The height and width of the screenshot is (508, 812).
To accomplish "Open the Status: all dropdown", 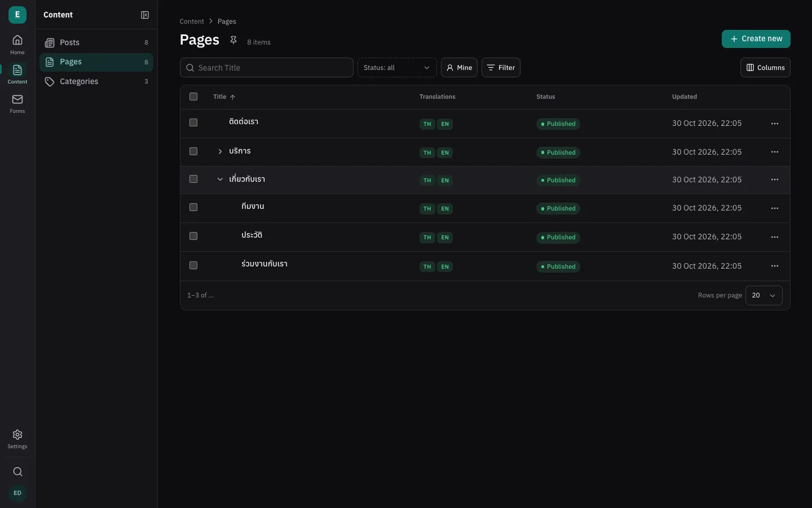I will 397,68.
